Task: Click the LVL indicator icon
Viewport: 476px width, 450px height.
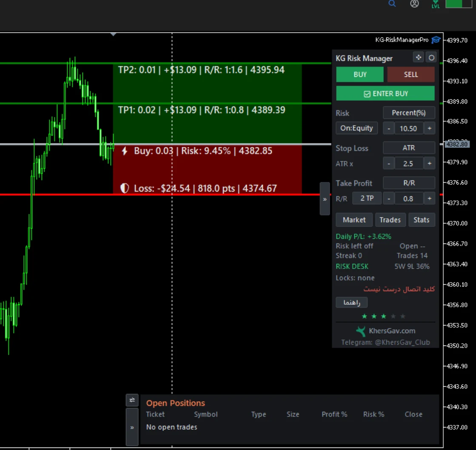Action: tap(436, 4)
